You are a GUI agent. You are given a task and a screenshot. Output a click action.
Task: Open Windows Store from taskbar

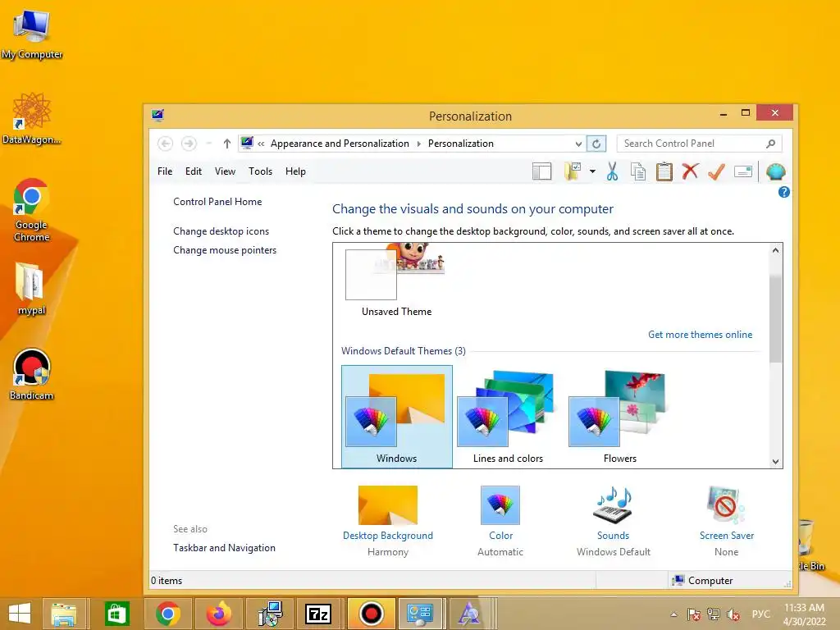tap(116, 614)
